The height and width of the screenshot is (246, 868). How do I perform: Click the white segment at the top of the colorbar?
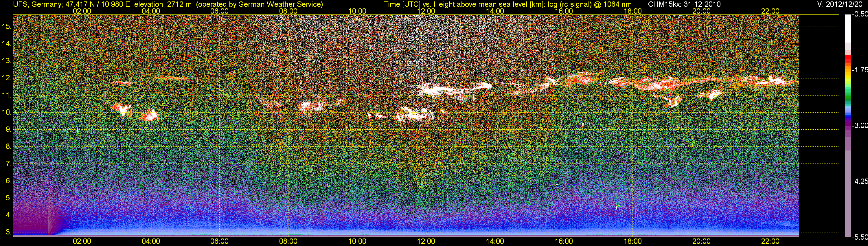(848, 29)
